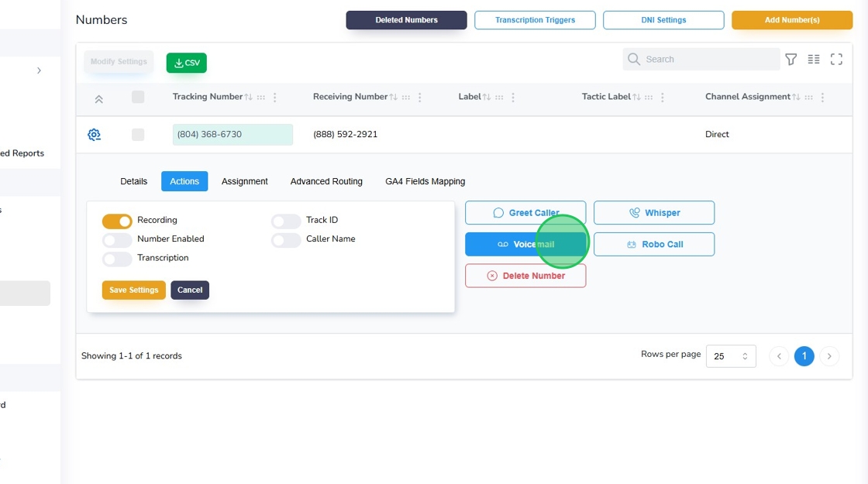Open Robo Call settings
868x484 pixels.
[x=654, y=245]
